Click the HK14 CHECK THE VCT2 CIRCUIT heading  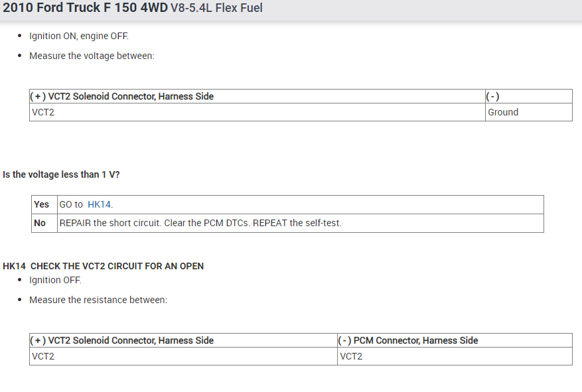click(x=103, y=266)
